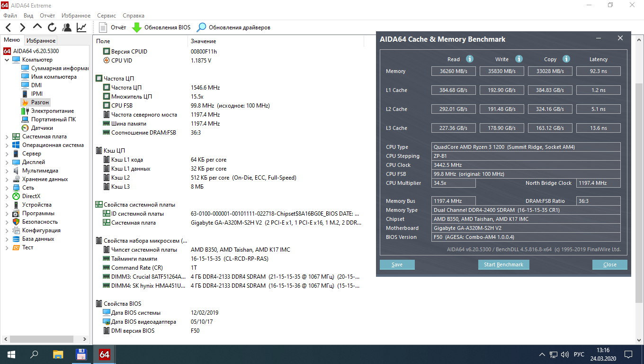Image resolution: width=644 pixels, height=364 pixels.
Task: Open the Справка menu
Action: [x=134, y=16]
